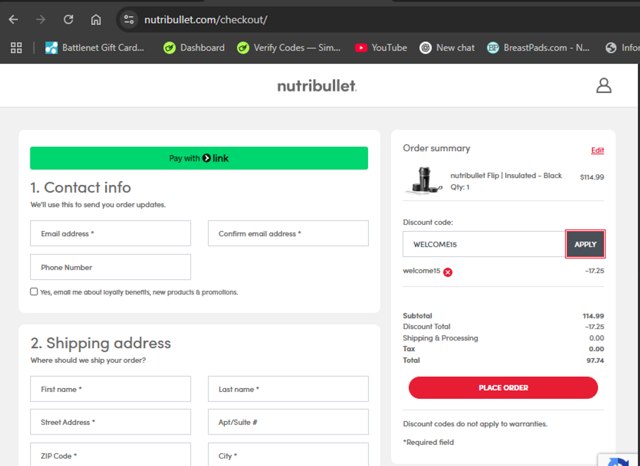Image resolution: width=640 pixels, height=466 pixels.
Task: Click the First name field
Action: [110, 389]
